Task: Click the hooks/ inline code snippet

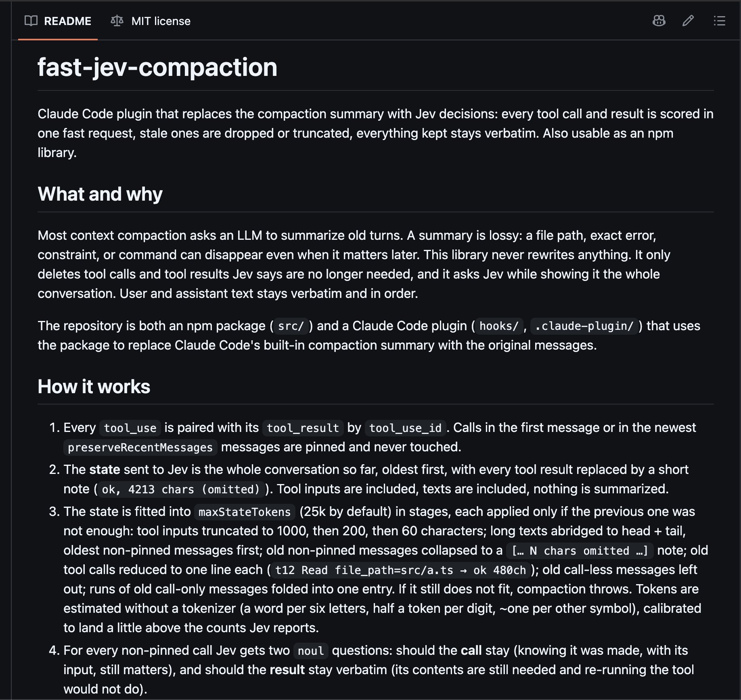Action: [499, 326]
